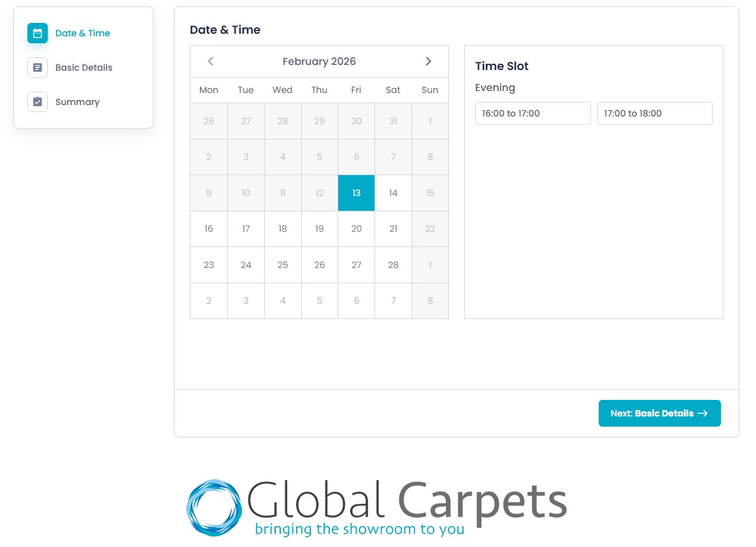Click the Basic Details document icon
Viewport: 756px width, 547px height.
tap(38, 67)
